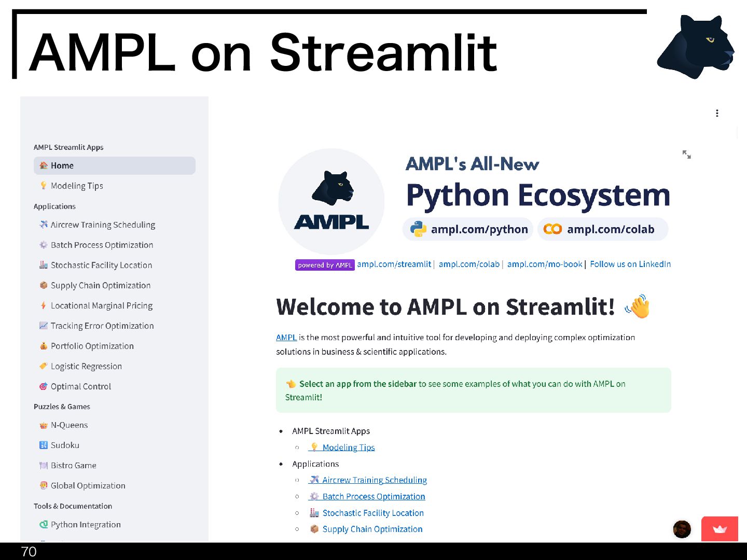Click the factory icon for Stochastic Facility Location

pos(44,265)
